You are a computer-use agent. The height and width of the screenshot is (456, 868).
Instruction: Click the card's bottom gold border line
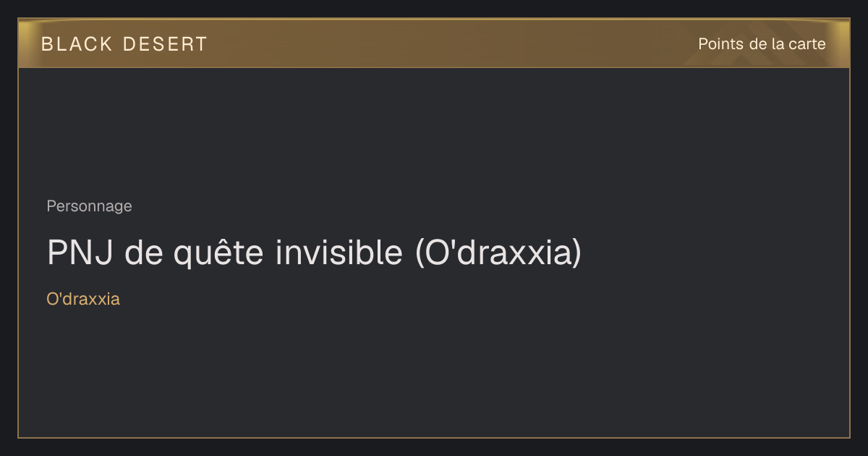click(434, 437)
